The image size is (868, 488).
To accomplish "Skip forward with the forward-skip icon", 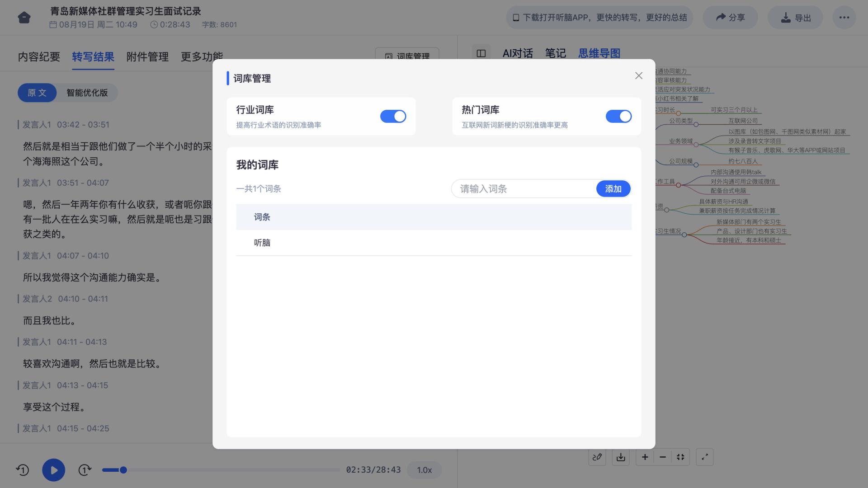I will pos(85,470).
